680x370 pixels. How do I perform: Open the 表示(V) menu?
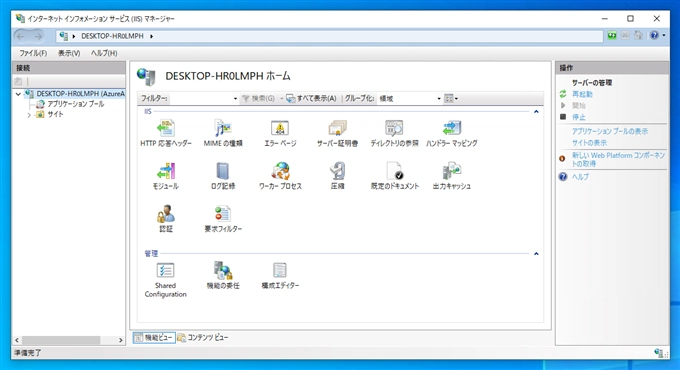click(x=69, y=53)
